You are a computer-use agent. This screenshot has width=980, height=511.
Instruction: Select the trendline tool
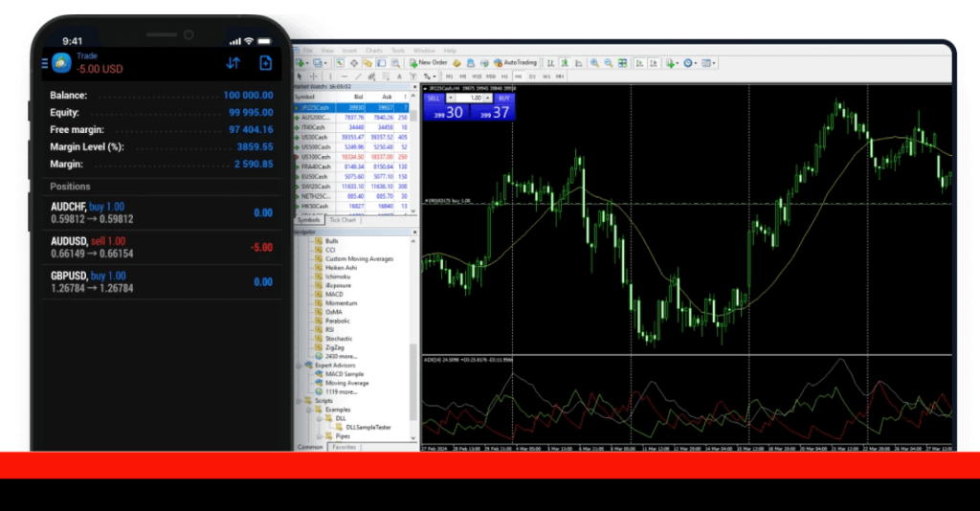coord(358,77)
